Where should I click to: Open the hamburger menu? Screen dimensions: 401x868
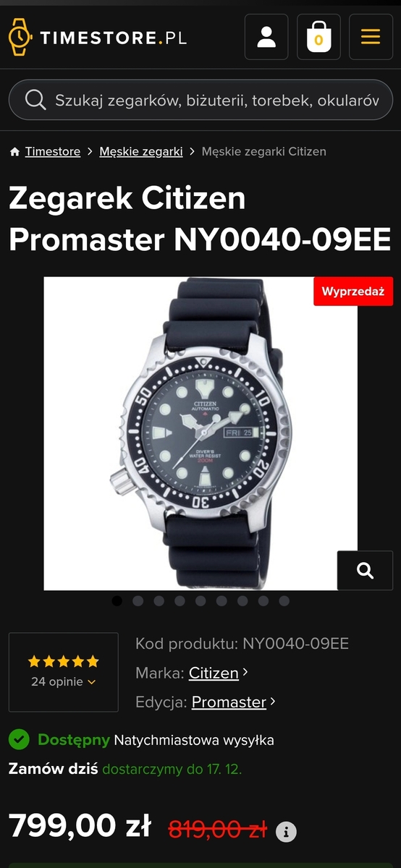(x=371, y=37)
